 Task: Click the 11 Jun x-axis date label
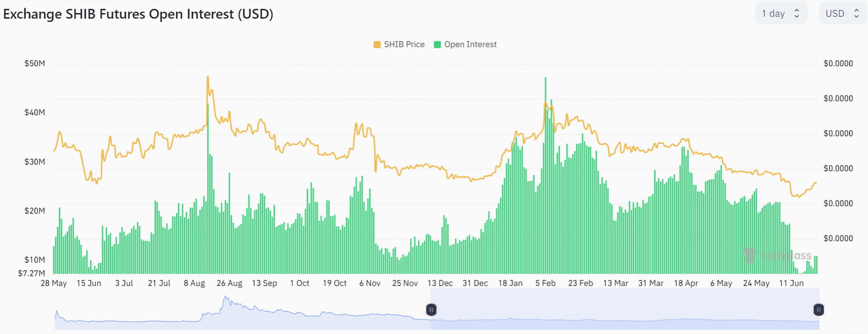(x=791, y=283)
